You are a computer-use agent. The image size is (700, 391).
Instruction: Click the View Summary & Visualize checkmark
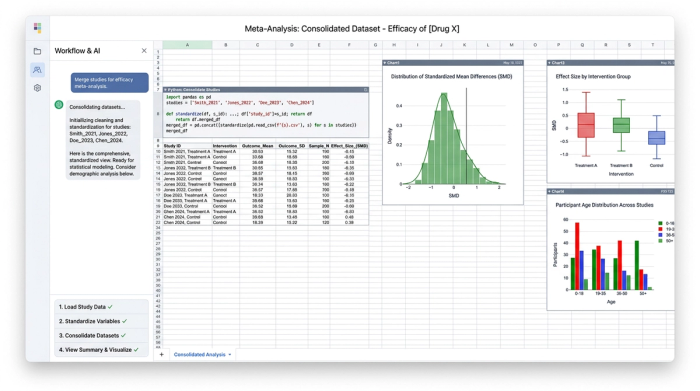pyautogui.click(x=136, y=350)
